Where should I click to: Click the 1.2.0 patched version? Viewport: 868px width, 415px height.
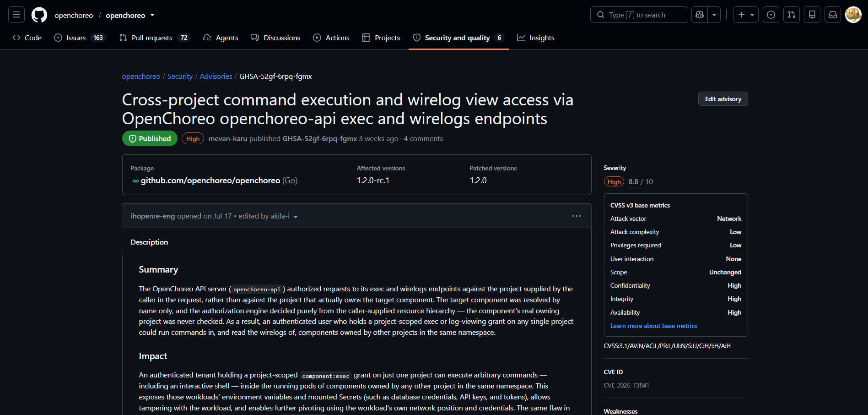[x=478, y=180]
